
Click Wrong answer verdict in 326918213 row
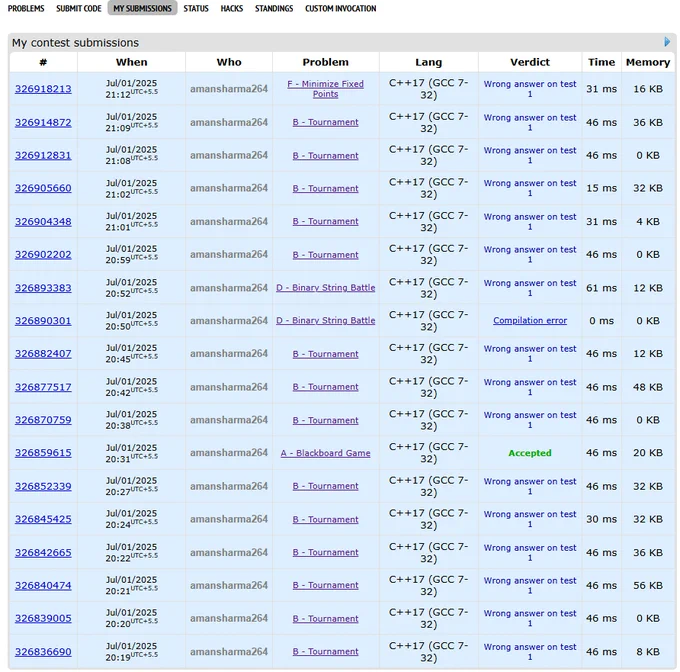(x=530, y=89)
